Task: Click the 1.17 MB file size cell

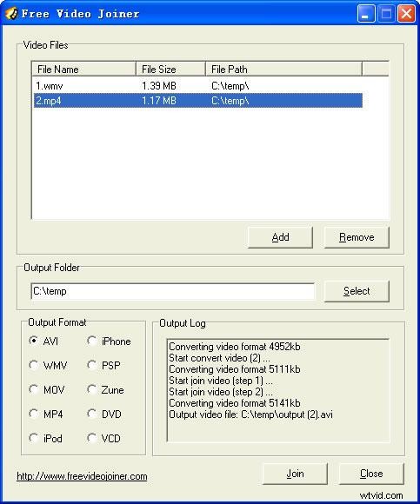Action: (159, 101)
